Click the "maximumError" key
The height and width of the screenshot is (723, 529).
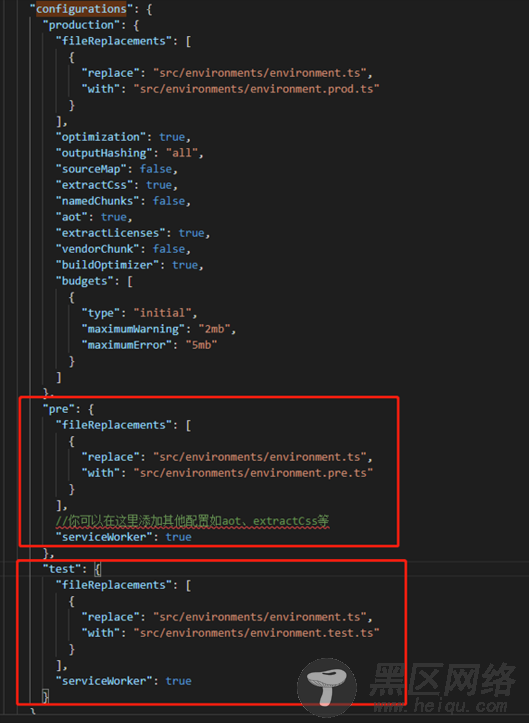coord(127,345)
